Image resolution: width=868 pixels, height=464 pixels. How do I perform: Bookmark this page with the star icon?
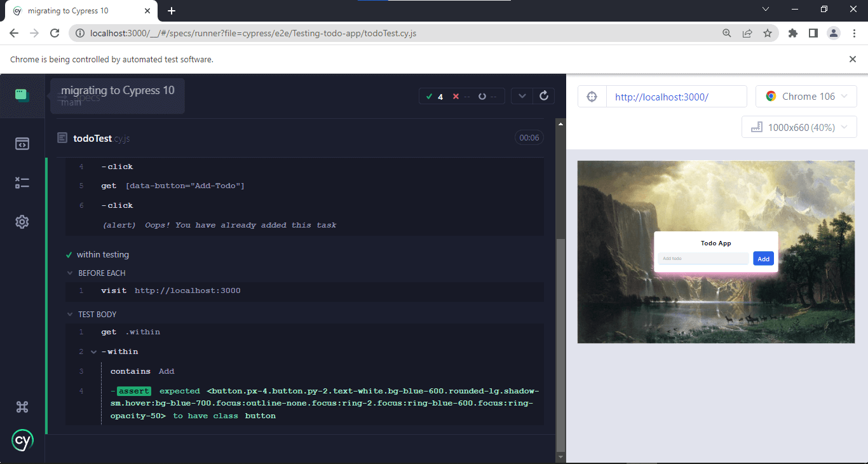[768, 33]
